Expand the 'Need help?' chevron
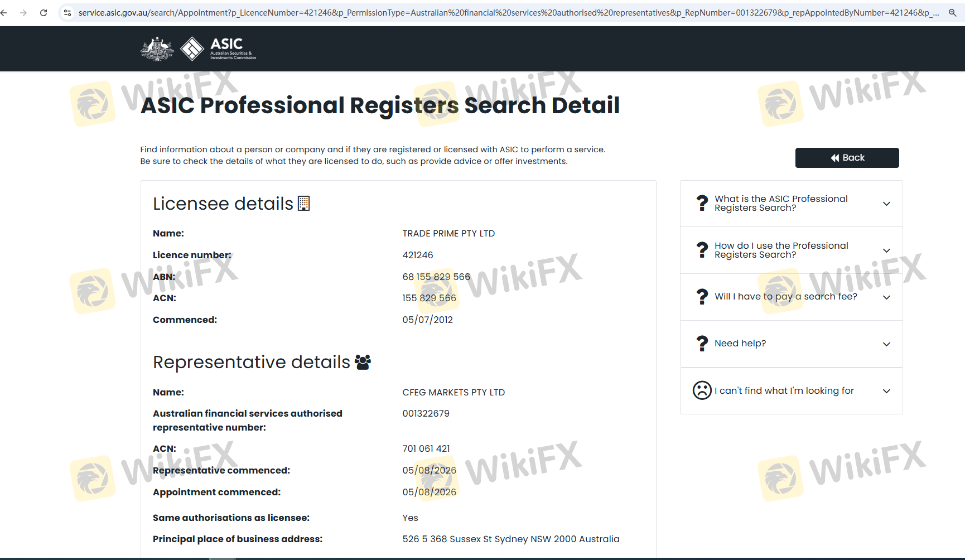Image resolution: width=965 pixels, height=560 pixels. pyautogui.click(x=886, y=344)
